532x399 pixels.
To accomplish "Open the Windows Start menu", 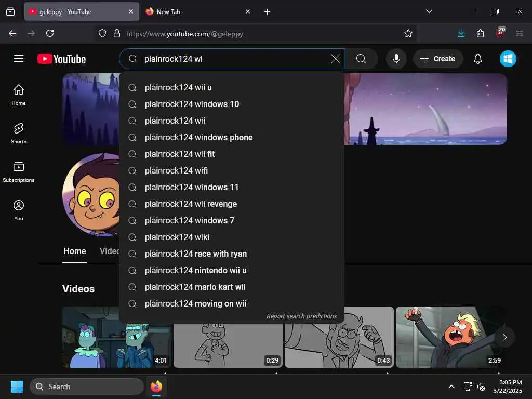I will pyautogui.click(x=17, y=387).
